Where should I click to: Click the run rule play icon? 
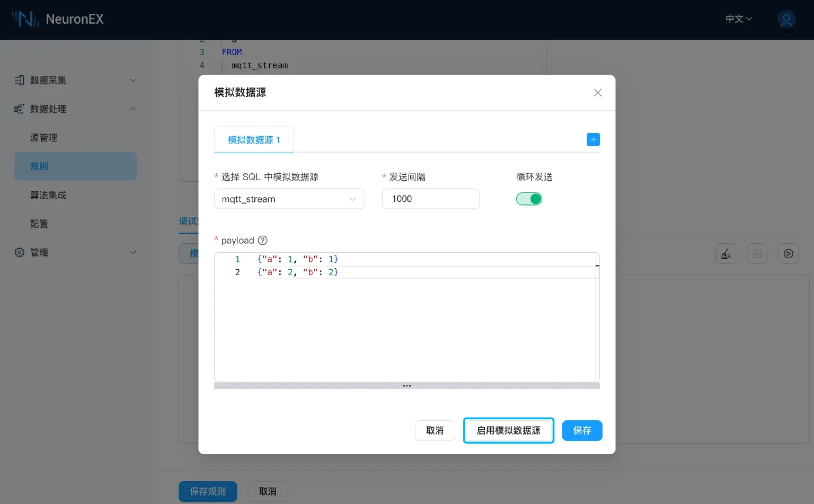788,253
